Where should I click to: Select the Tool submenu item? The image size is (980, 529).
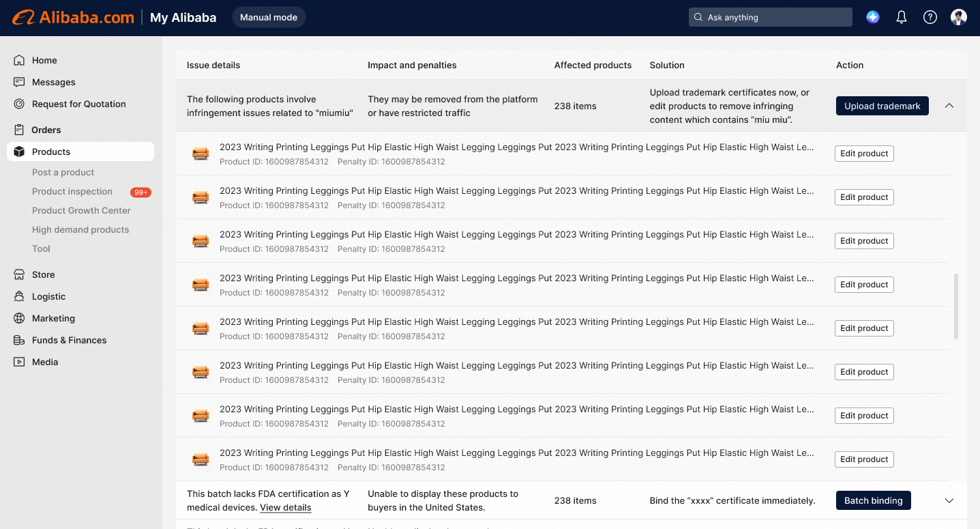pyautogui.click(x=41, y=248)
